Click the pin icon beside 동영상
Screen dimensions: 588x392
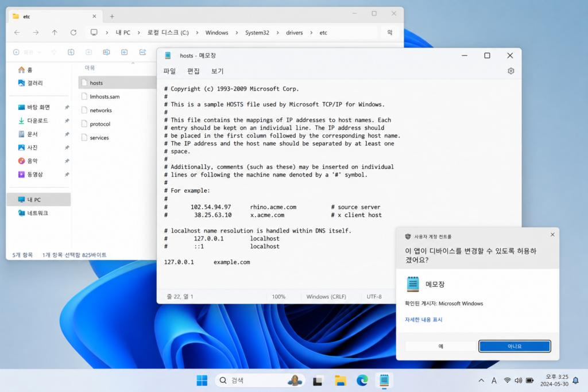pos(67,174)
